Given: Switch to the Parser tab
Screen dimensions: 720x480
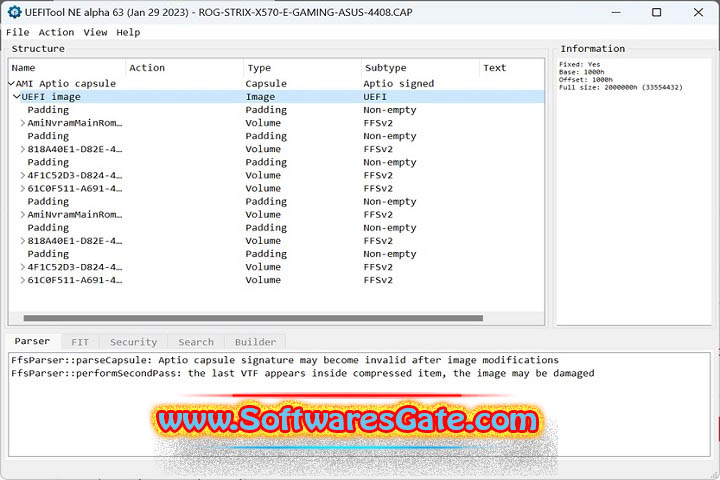Looking at the screenshot, I should 32,341.
